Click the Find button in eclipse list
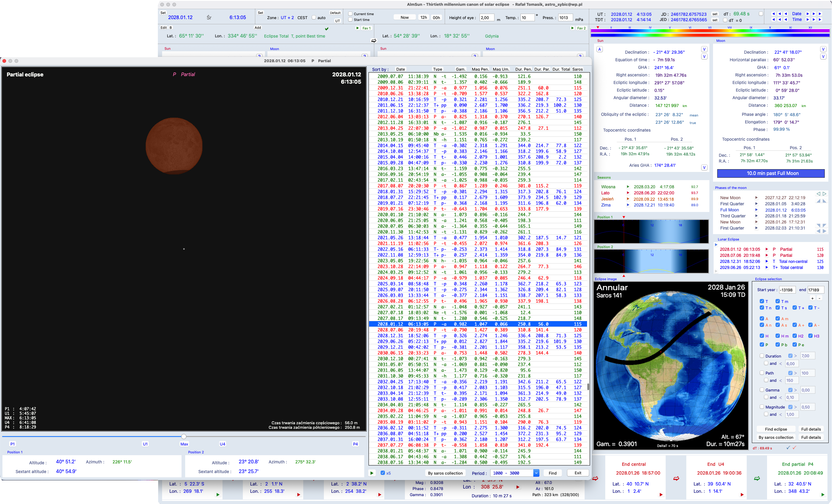832x504 pixels. (x=552, y=473)
